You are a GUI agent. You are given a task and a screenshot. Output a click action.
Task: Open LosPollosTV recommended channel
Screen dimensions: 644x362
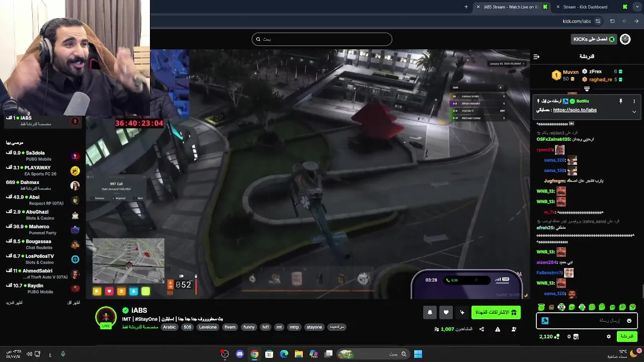point(43,259)
